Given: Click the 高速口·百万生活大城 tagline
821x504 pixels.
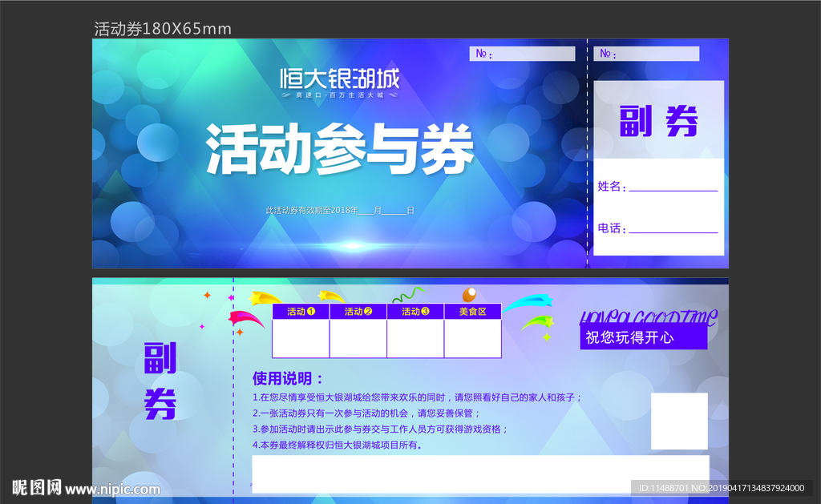Looking at the screenshot, I should [340, 95].
